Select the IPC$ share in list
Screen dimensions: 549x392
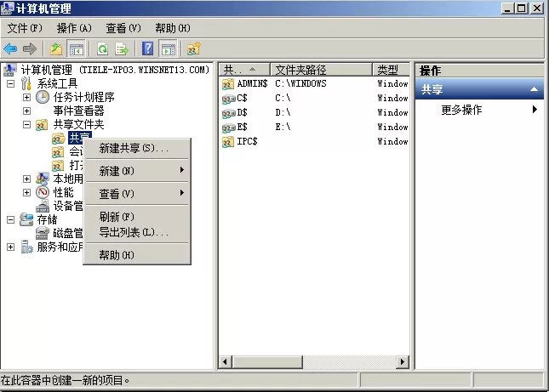click(247, 141)
